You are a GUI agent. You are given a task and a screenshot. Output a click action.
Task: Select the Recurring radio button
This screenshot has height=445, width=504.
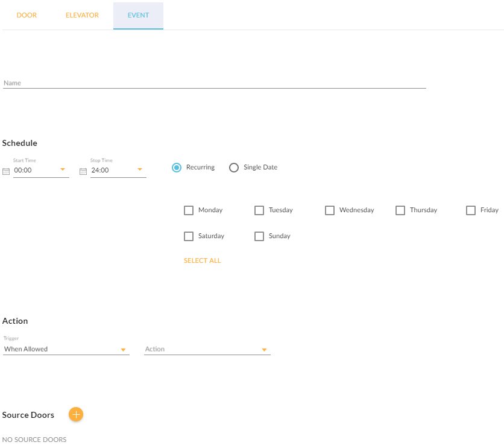click(x=177, y=168)
